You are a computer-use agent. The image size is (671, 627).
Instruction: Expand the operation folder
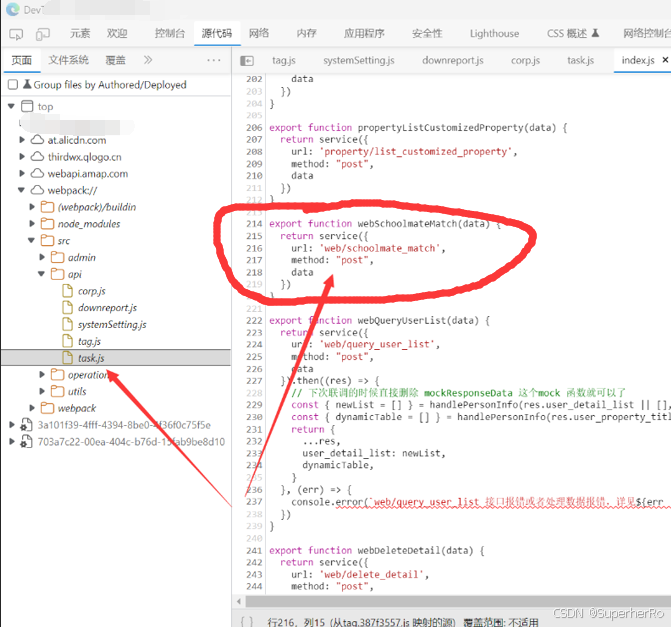pos(42,374)
